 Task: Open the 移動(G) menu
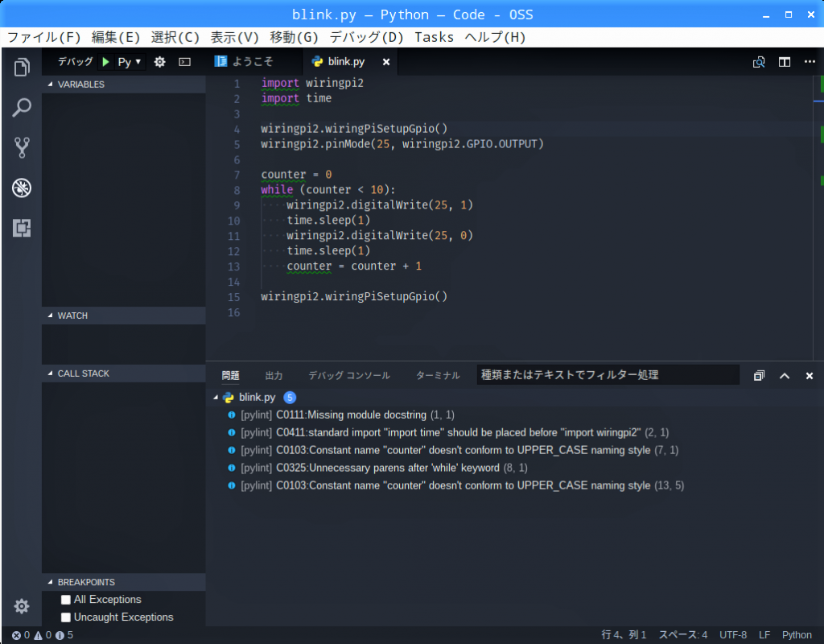click(x=294, y=37)
